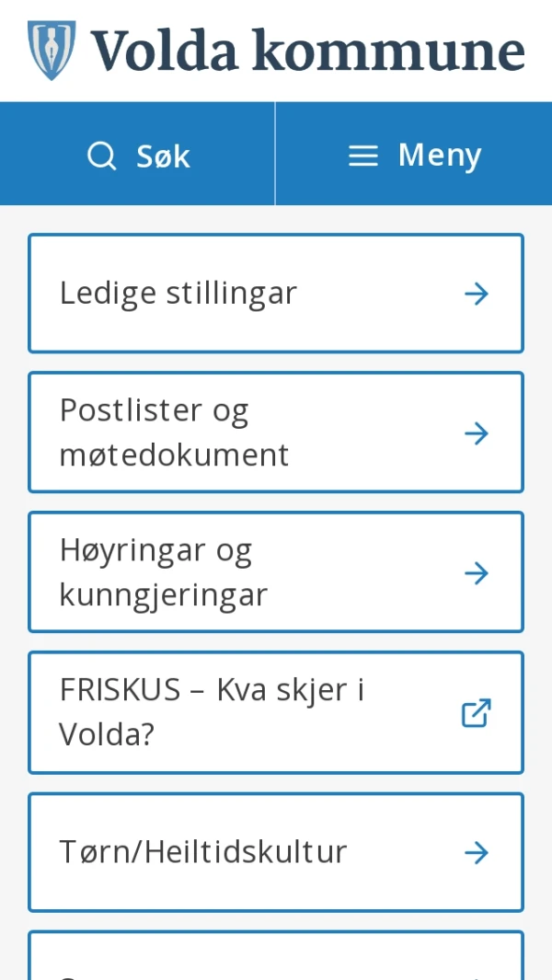Click the Volda kommune shield logo
Image resolution: width=552 pixels, height=980 pixels.
click(x=52, y=51)
